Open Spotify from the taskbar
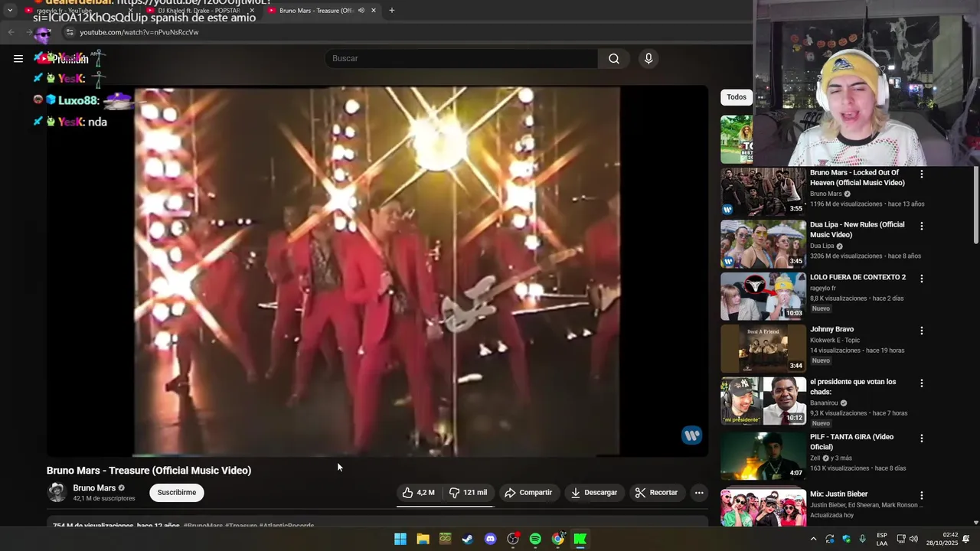The width and height of the screenshot is (980, 551). 535,539
